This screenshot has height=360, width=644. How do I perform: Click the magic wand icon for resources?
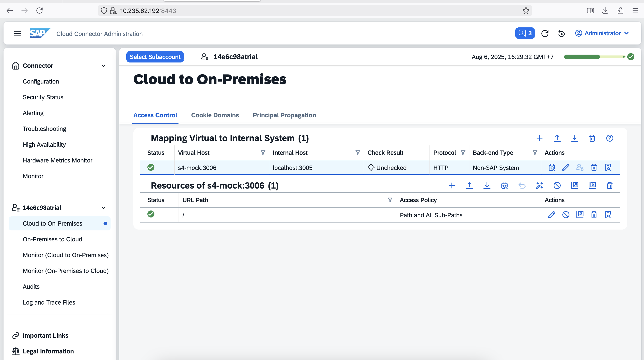[x=540, y=186]
